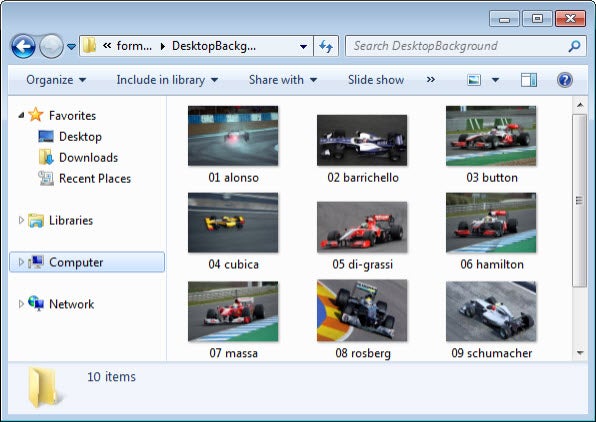
Task: Select Network in the navigation pane
Action: click(x=71, y=304)
